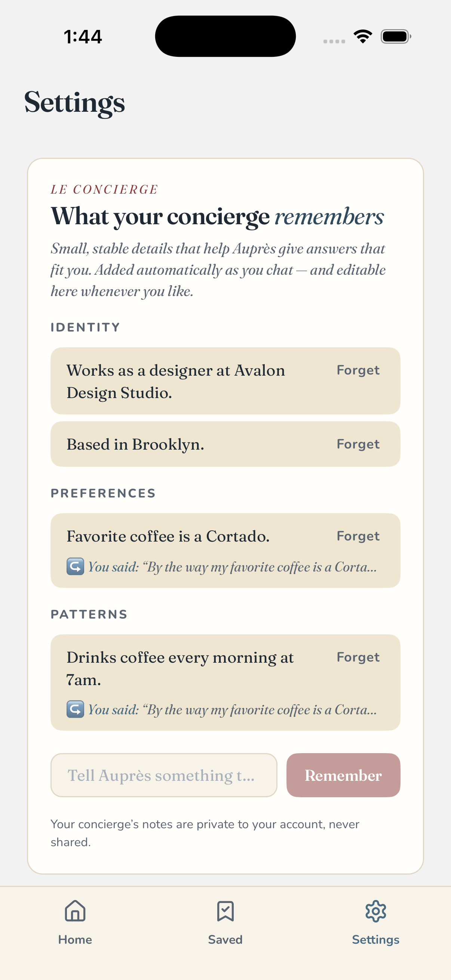This screenshot has height=980, width=451.
Task: Tap the cellular signal dots icon
Action: click(334, 41)
